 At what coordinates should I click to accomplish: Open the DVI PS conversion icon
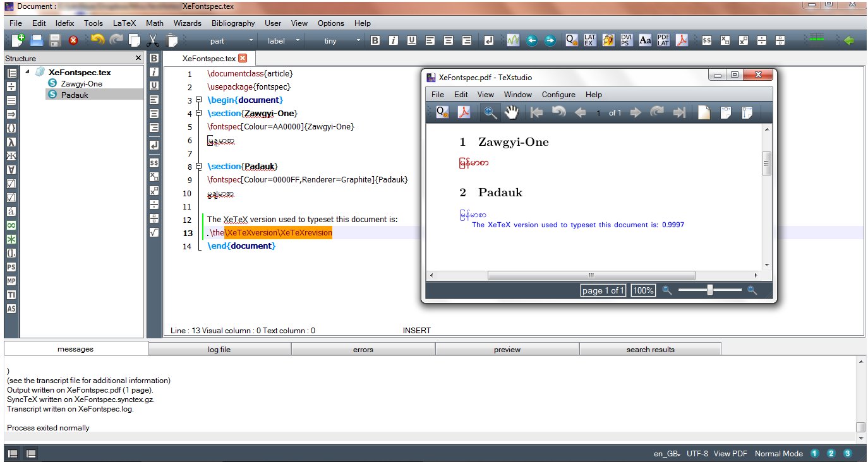pyautogui.click(x=626, y=40)
